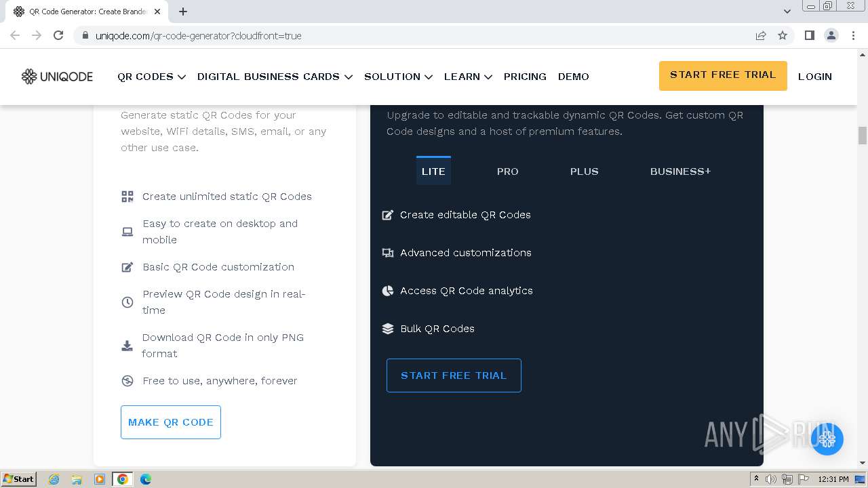
Task: Click the yellow START FREE TRIAL button
Action: 723,75
